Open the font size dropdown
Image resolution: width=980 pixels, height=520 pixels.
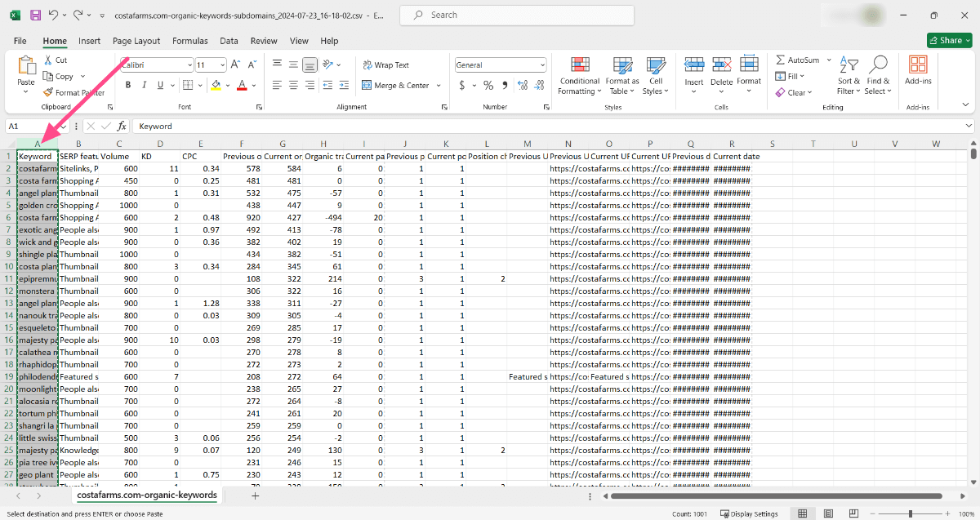[223, 65]
